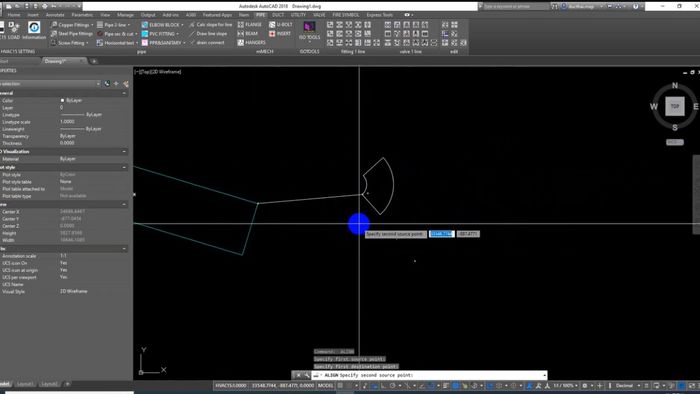Click the MODEL space status bar button
This screenshot has height=394, width=700.
click(326, 386)
